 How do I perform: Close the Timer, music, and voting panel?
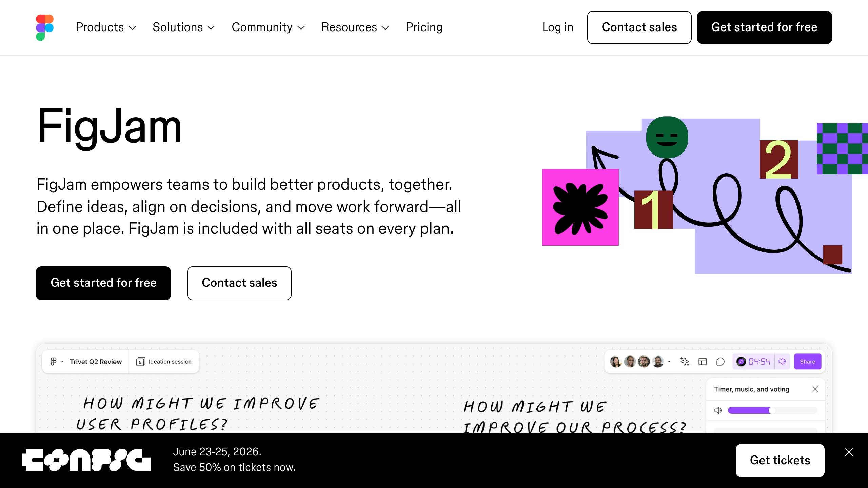(815, 389)
